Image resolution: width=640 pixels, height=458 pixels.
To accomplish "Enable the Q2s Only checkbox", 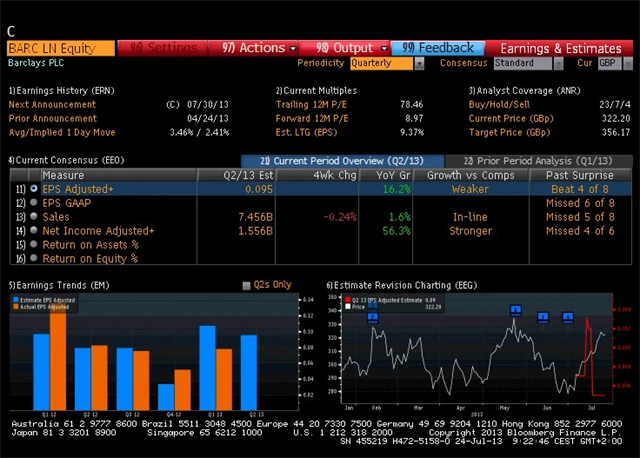I will 247,286.
